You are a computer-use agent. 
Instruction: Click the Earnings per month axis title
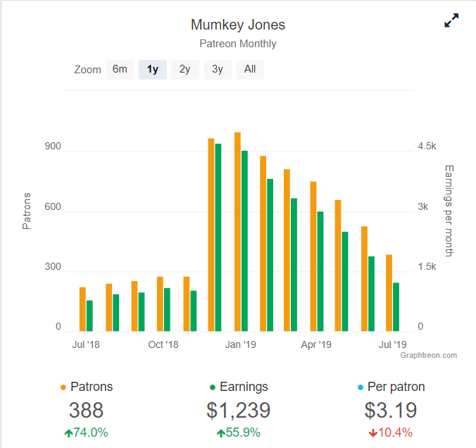click(449, 211)
